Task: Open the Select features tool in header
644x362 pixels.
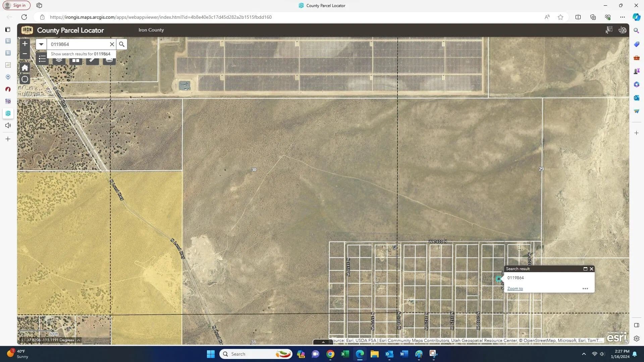Action: [609, 30]
